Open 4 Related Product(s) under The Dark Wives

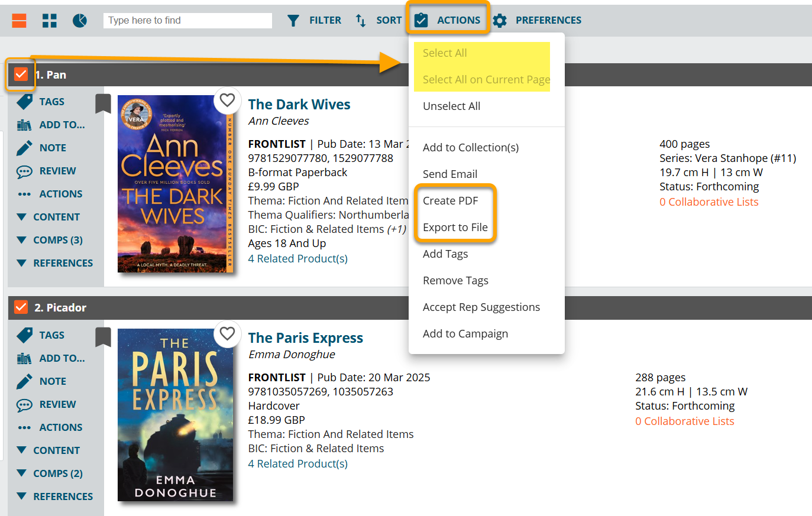pyautogui.click(x=297, y=259)
